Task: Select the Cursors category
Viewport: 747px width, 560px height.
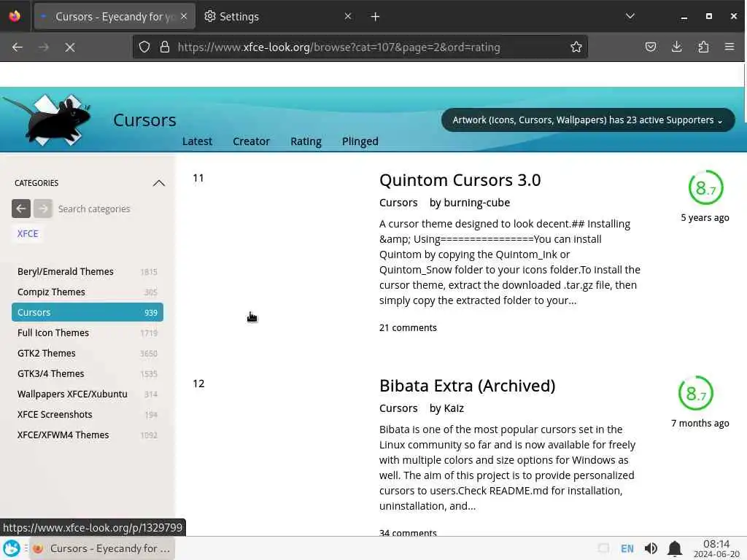Action: [x=88, y=312]
